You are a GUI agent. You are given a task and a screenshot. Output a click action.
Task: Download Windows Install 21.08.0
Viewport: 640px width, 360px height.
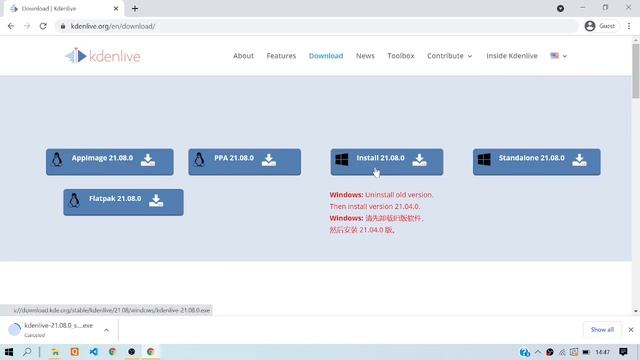pos(387,162)
